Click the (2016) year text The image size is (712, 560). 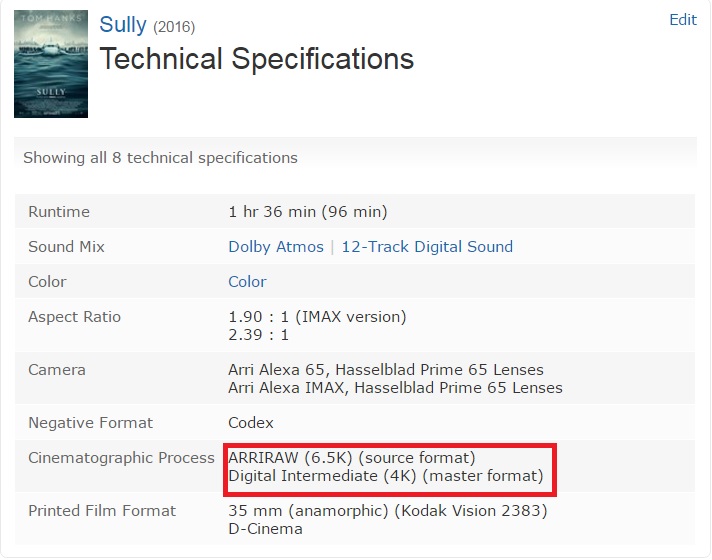click(174, 27)
